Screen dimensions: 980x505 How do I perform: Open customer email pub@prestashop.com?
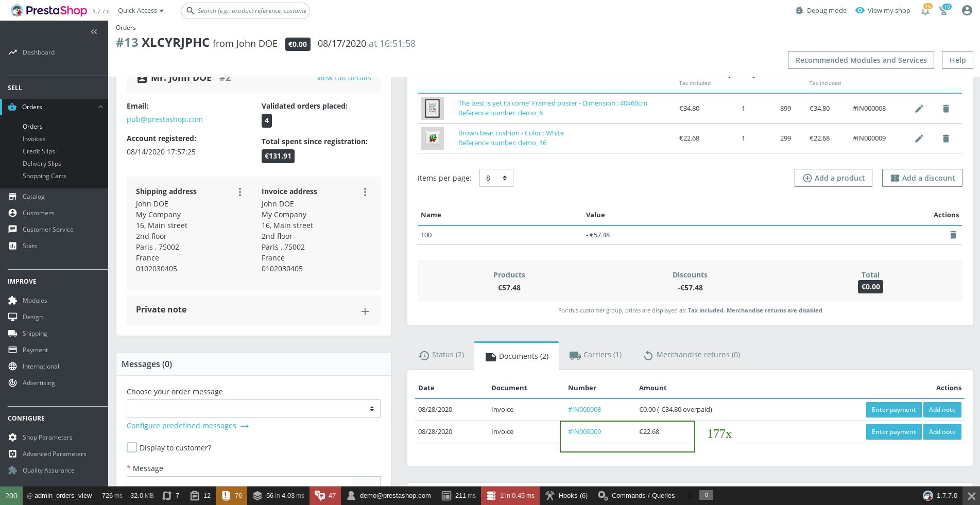[x=165, y=119]
